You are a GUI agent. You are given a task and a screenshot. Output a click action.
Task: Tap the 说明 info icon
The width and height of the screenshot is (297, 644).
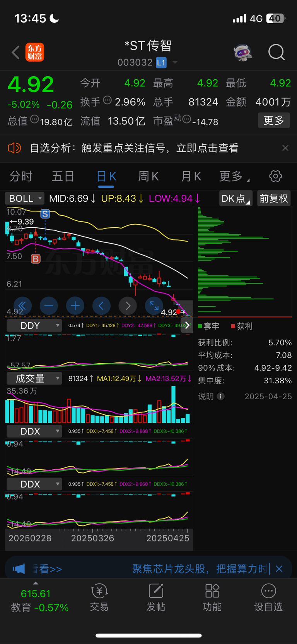221,396
